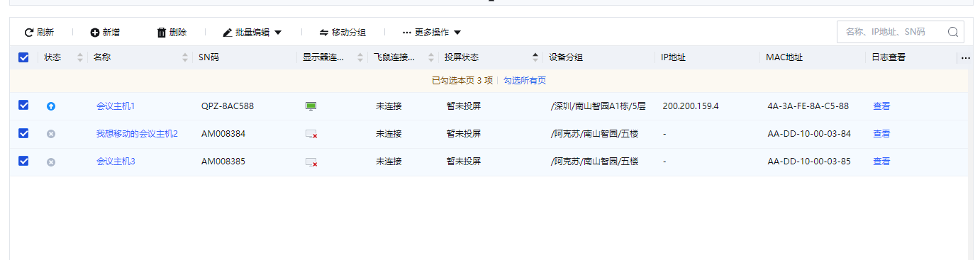This screenshot has width=980, height=260.
Task: Click the 设备分组 column header
Action: pyautogui.click(x=566, y=57)
